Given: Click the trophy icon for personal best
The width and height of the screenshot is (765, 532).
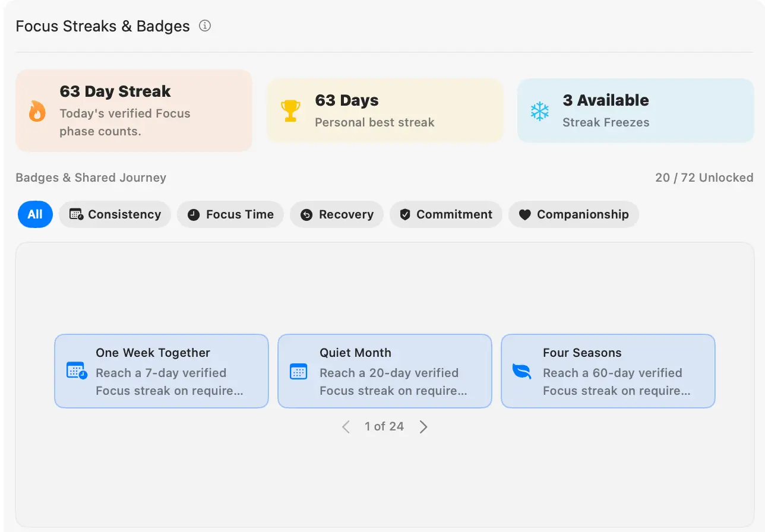Looking at the screenshot, I should tap(290, 111).
